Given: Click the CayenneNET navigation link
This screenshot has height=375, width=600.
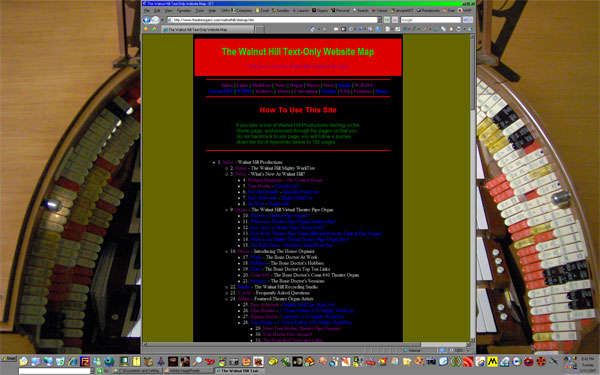Looking at the screenshot, I should (220, 91).
